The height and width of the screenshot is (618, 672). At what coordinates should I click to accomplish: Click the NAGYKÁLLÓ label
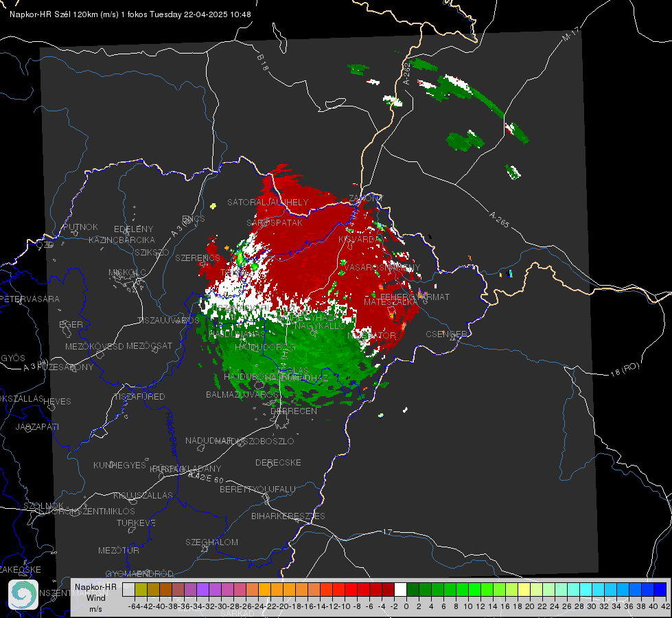click(320, 326)
